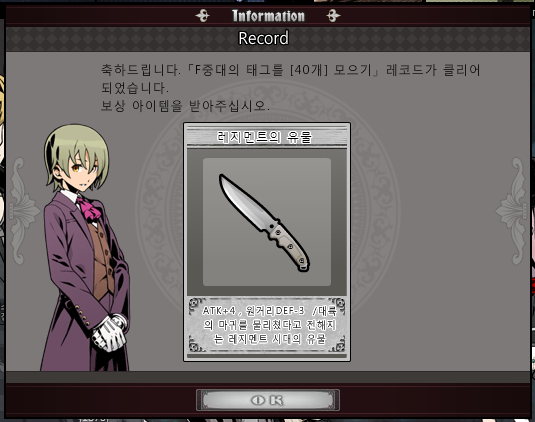Click bottom-right corner flourish of description box
Viewport: 535px width, 422px height.
[337, 345]
